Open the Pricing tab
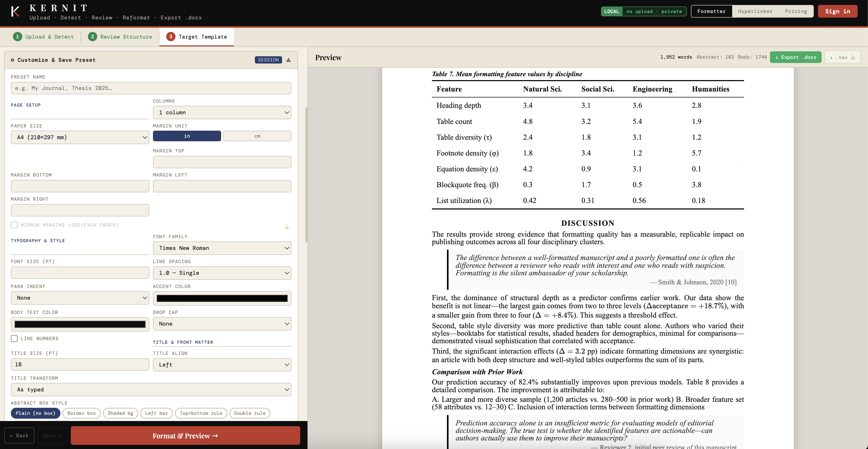 coord(796,11)
